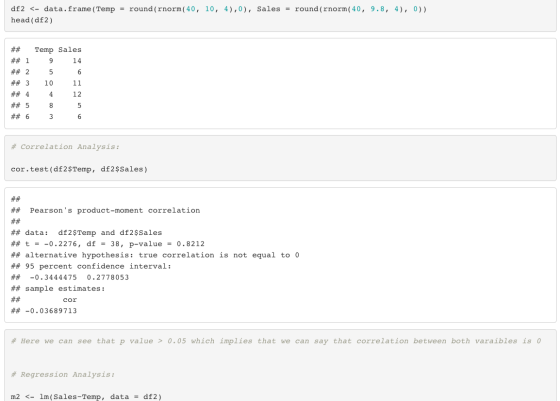
Task: Click the line showing p-value = 0.8212
Action: [108, 244]
